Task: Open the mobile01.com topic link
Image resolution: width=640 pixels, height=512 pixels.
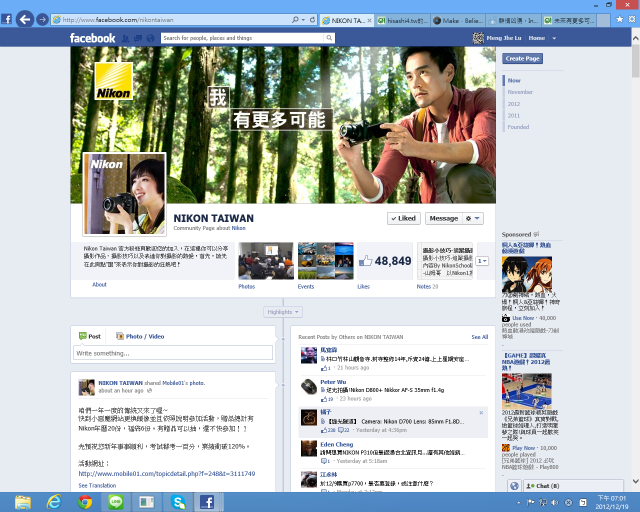Action: [x=167, y=474]
